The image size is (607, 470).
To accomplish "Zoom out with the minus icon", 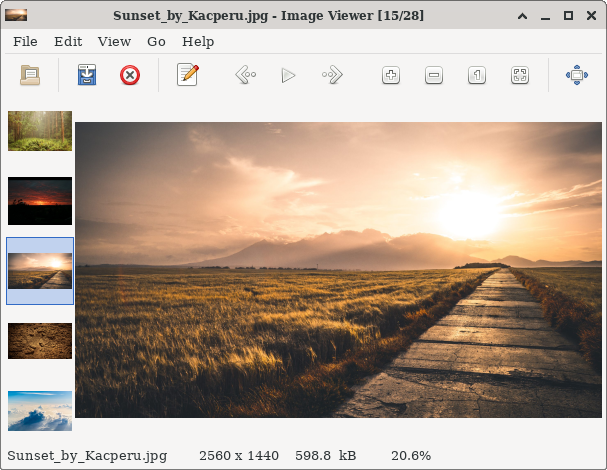I will point(434,75).
